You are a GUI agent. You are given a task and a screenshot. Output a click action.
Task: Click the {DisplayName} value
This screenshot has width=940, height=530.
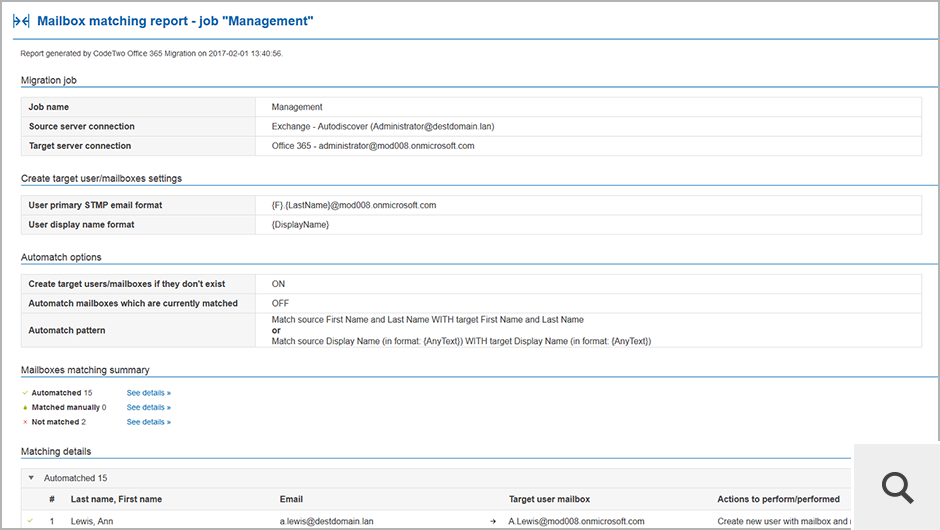point(300,224)
